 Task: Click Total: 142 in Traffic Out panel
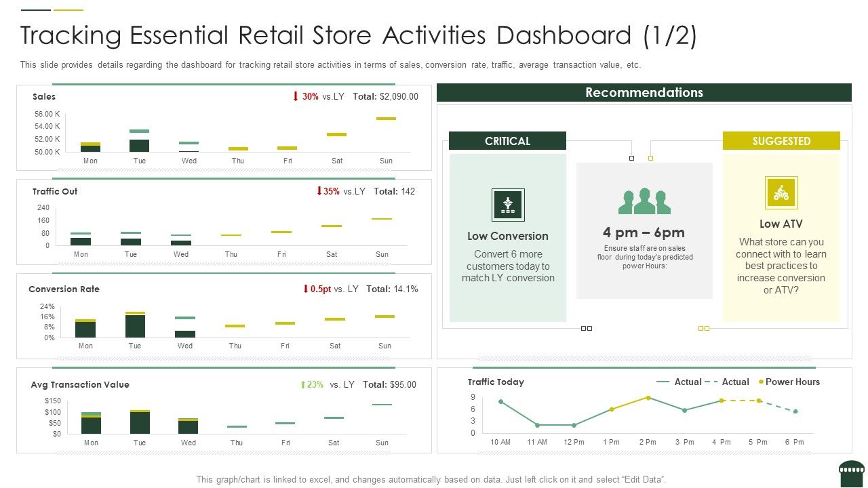point(394,191)
